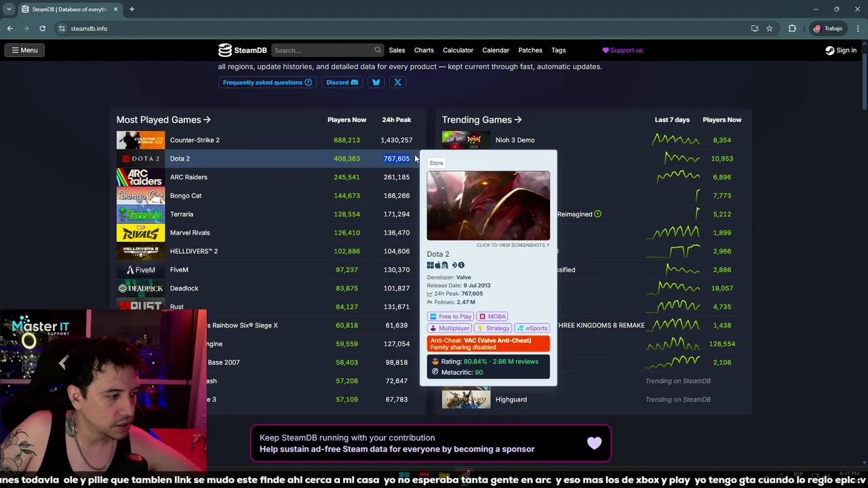Screen dimensions: 868x488
Task: Close the SteamDB browser tab
Action: 115,9
